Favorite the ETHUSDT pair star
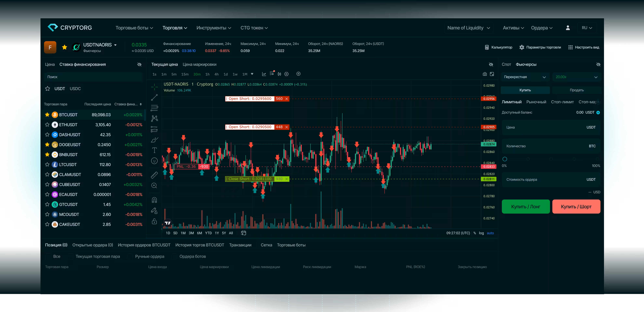 pyautogui.click(x=47, y=124)
